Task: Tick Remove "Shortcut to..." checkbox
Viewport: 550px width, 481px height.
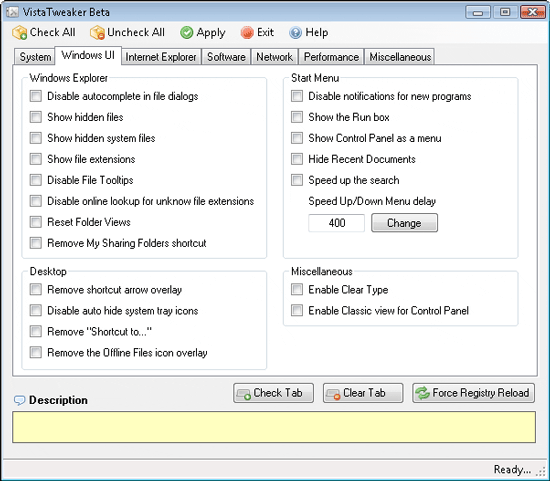Action: click(x=35, y=332)
